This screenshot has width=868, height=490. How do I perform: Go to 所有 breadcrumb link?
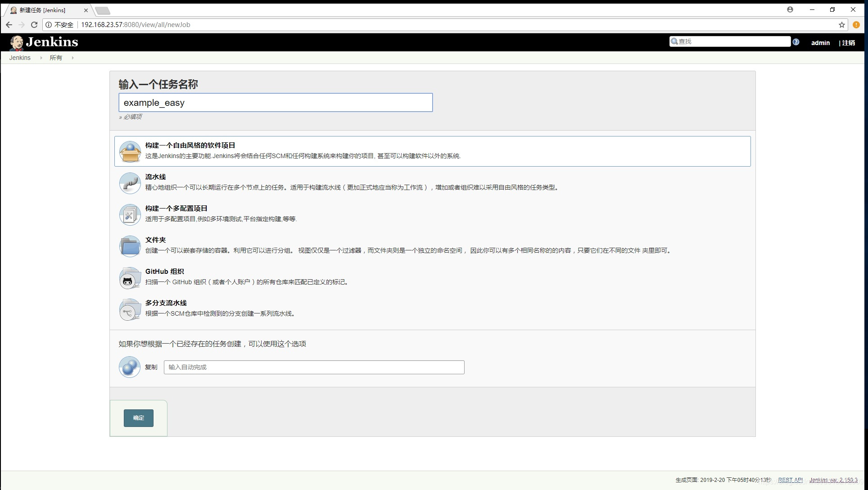(x=56, y=58)
